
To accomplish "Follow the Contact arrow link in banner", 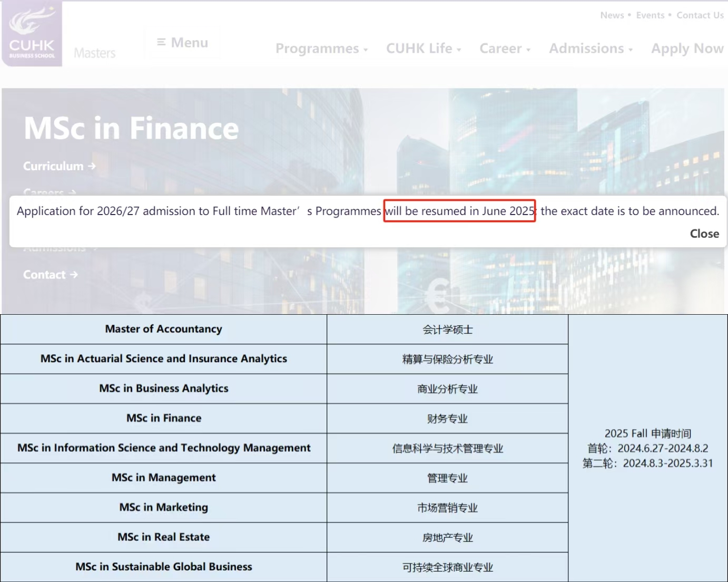I will pyautogui.click(x=50, y=275).
